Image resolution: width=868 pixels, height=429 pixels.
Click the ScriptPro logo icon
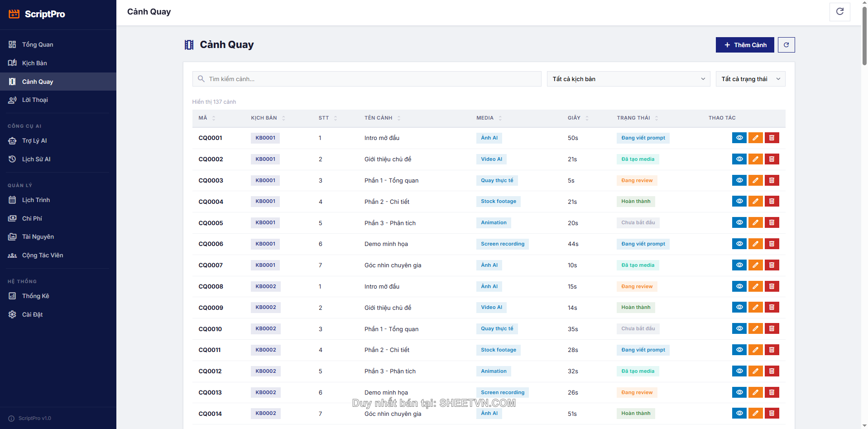click(14, 14)
